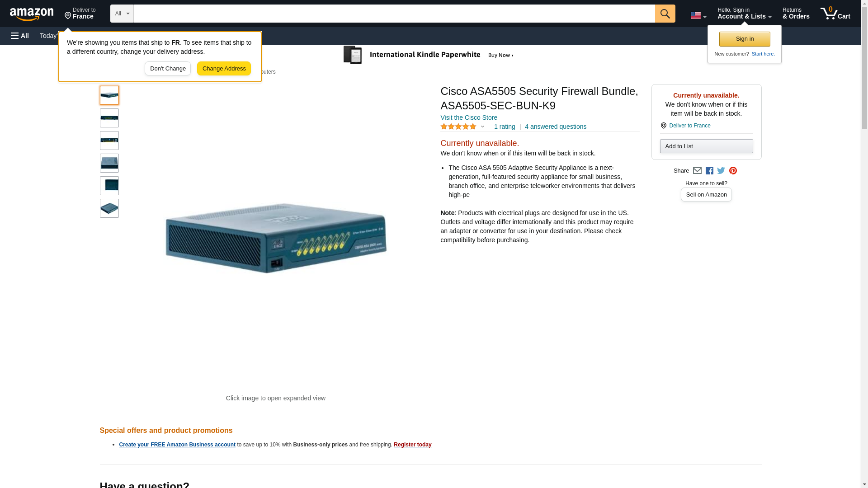Click Add to List button
This screenshot has height=488, width=868.
[x=706, y=146]
